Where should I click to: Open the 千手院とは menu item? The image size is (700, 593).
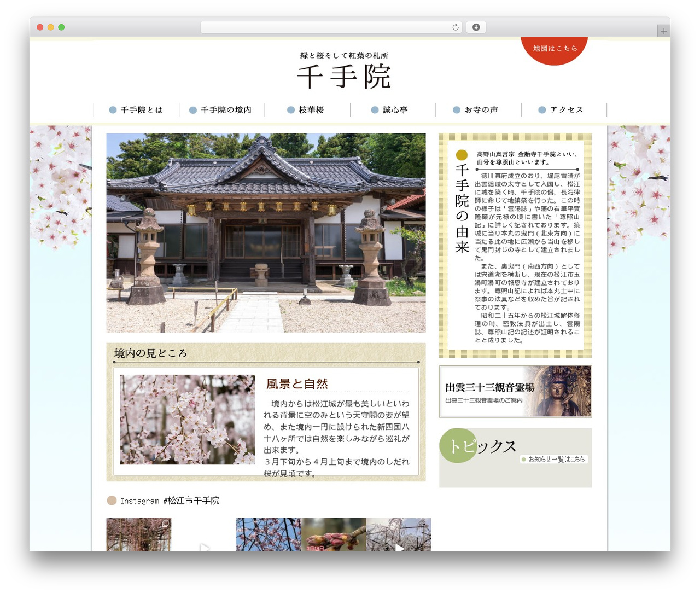pos(136,110)
